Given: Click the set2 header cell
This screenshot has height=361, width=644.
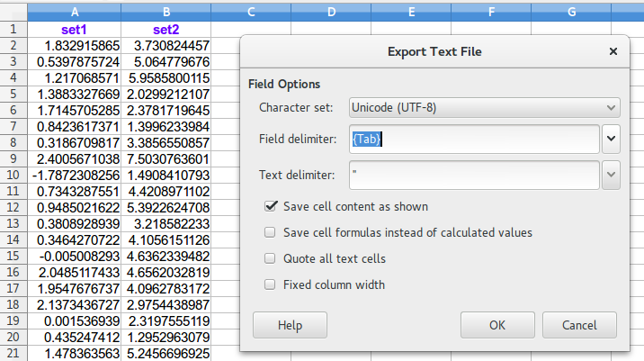Looking at the screenshot, I should click(165, 29).
